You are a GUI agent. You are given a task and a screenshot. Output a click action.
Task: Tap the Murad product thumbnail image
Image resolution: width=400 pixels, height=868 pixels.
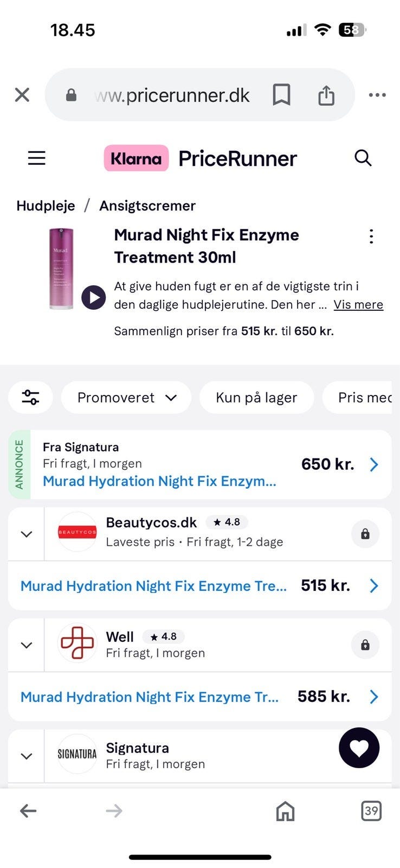[x=61, y=269]
